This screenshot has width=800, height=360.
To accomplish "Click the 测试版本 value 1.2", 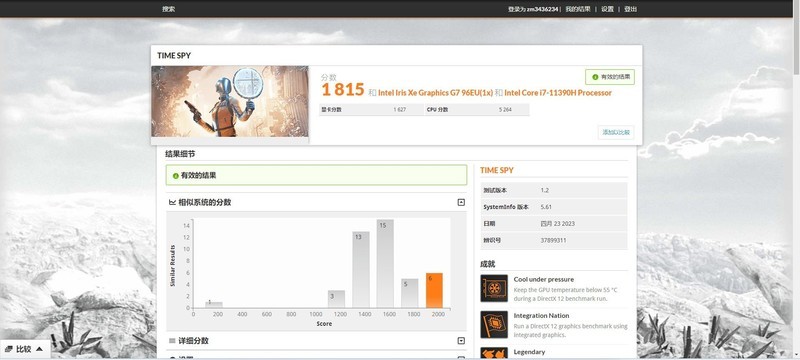I will [x=544, y=190].
